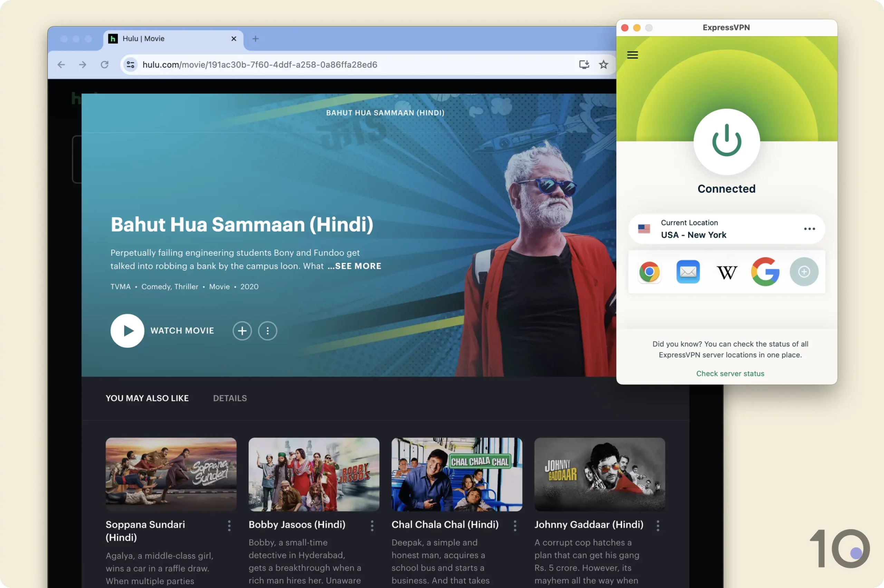Open Mail app via ExpressVPN shortcut
884x588 pixels.
(x=688, y=271)
